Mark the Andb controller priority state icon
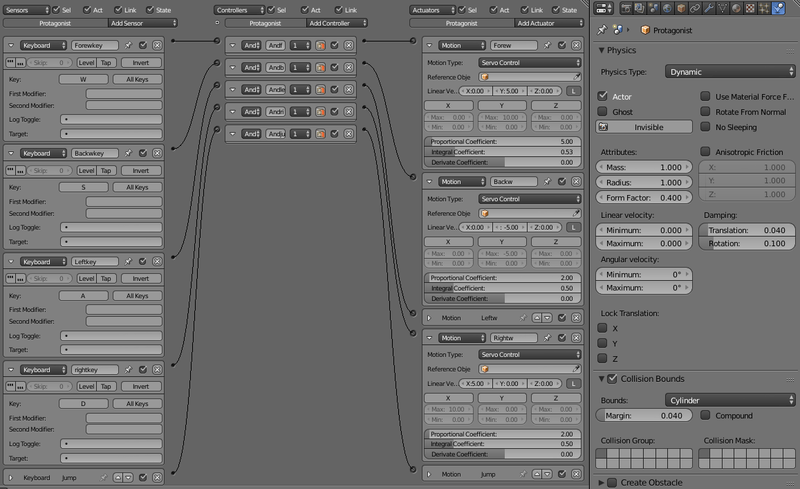The image size is (800, 489). (x=320, y=67)
